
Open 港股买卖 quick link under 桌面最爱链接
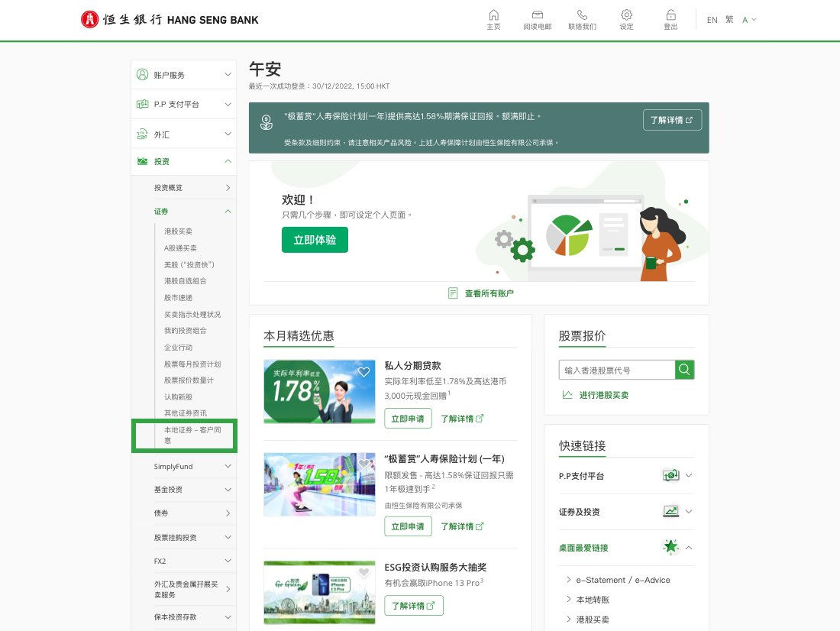(593, 620)
